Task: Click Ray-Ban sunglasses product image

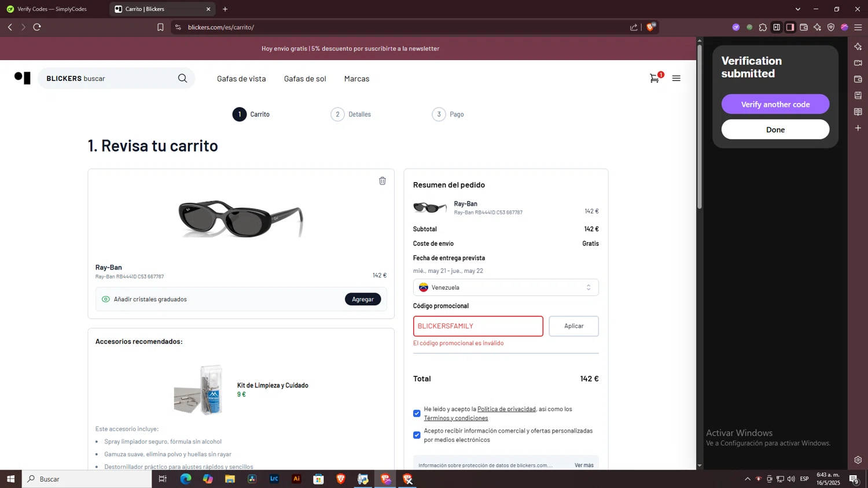Action: pos(241,219)
